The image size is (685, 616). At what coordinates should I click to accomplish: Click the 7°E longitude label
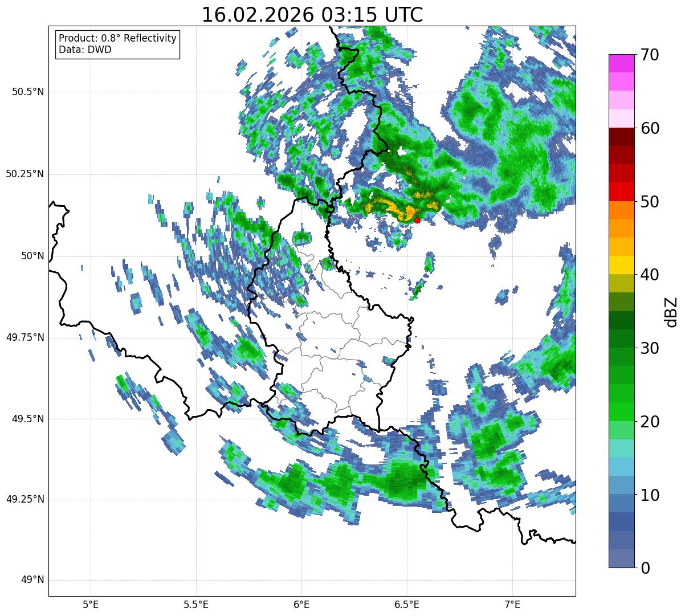click(x=512, y=604)
